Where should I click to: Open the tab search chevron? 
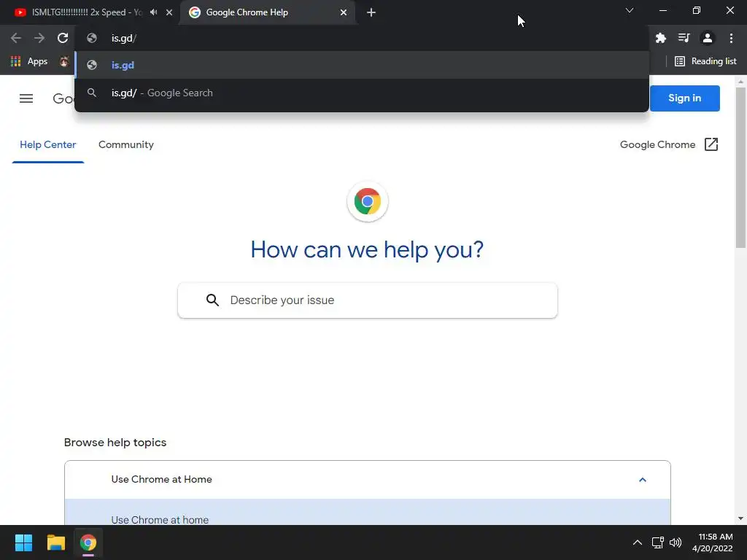click(x=630, y=10)
